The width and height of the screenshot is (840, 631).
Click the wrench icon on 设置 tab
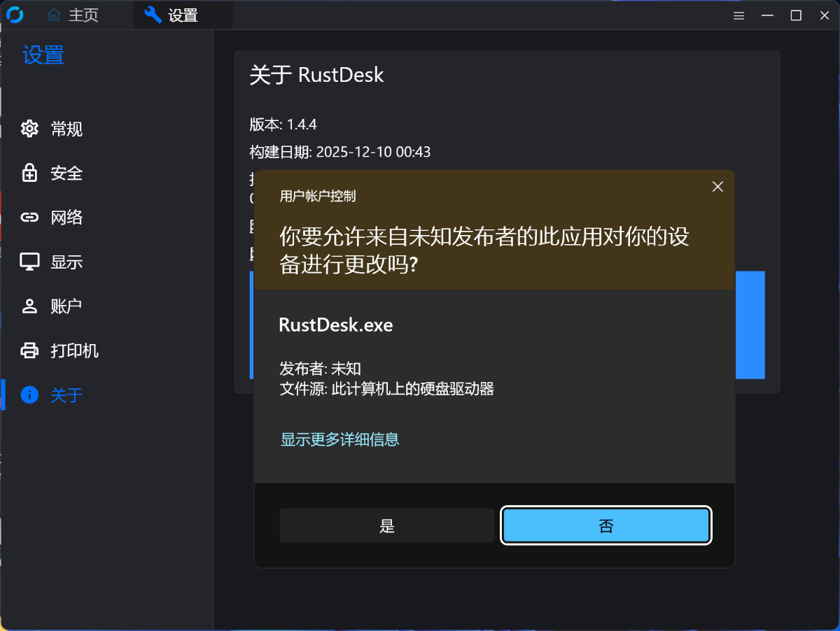pos(153,15)
